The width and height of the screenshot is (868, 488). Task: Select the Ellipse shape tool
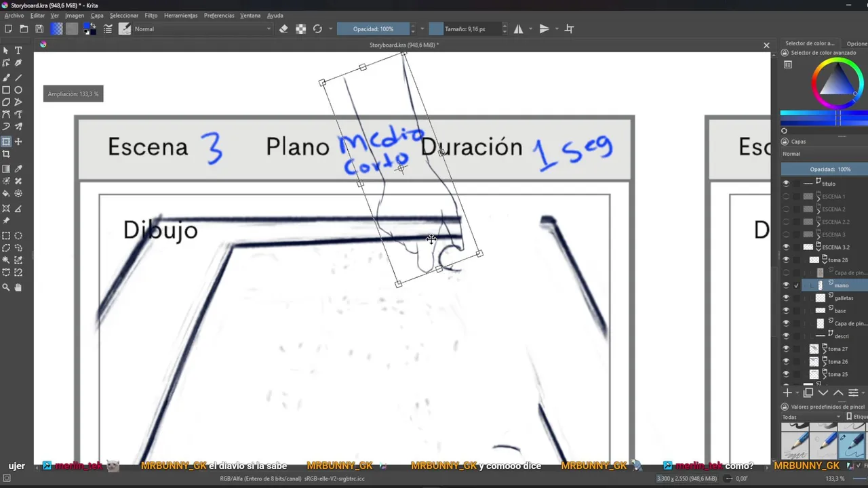18,89
